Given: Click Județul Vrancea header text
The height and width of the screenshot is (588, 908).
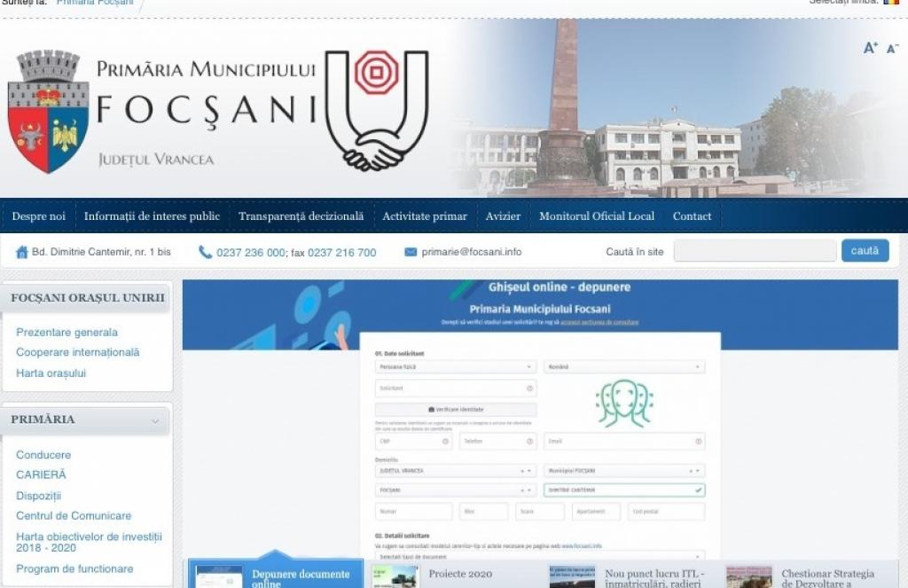Looking at the screenshot, I should (156, 160).
